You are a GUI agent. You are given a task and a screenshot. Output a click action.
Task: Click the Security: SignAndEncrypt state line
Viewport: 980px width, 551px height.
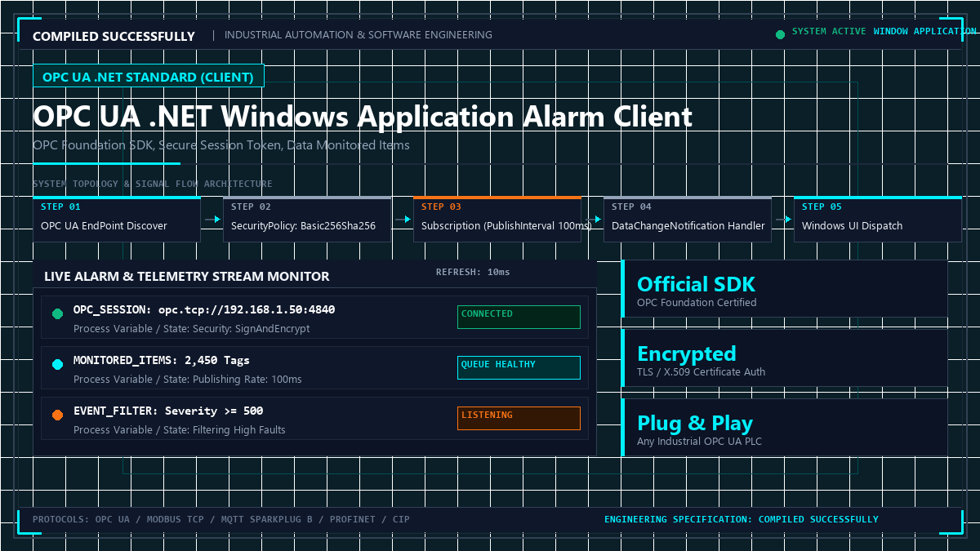[x=191, y=329]
